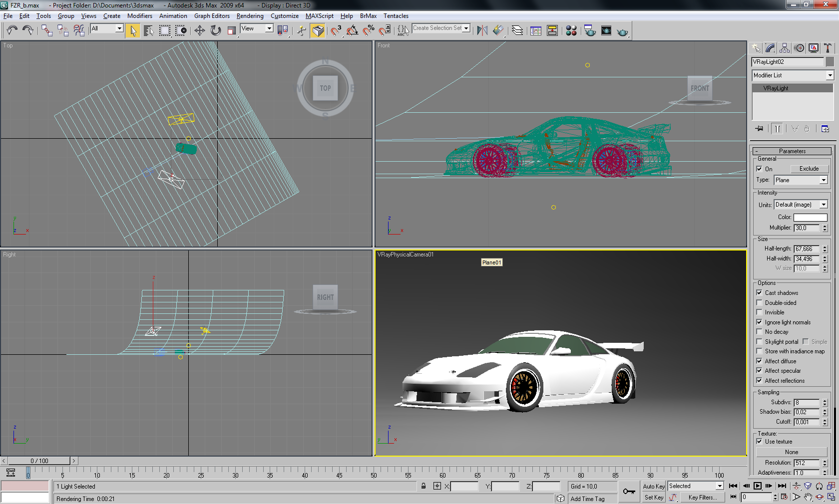Click the Undo arrow icon
The height and width of the screenshot is (504, 839).
[x=12, y=31]
